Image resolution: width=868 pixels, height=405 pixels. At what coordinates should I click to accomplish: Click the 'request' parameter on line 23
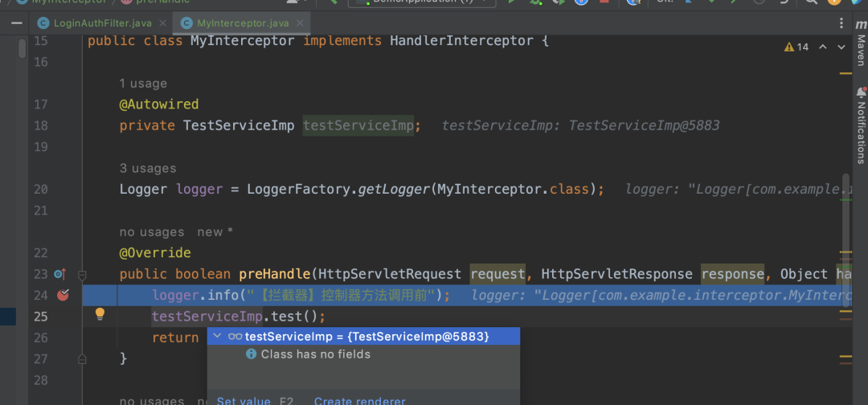(x=497, y=274)
